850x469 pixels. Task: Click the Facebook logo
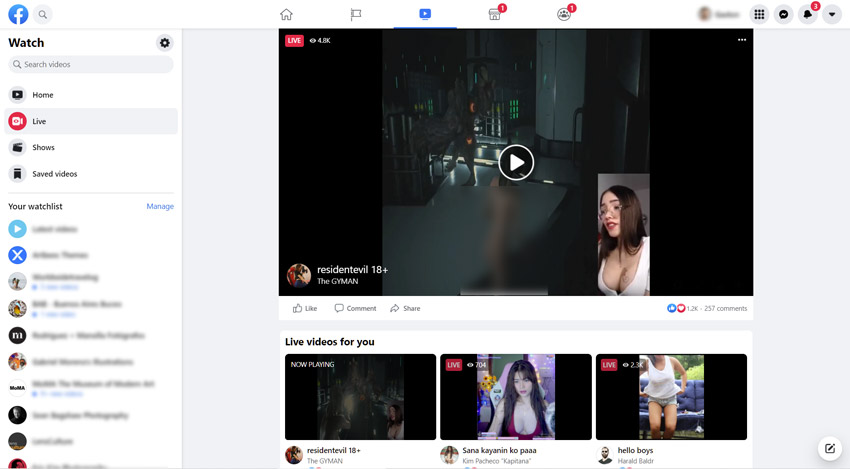click(18, 14)
